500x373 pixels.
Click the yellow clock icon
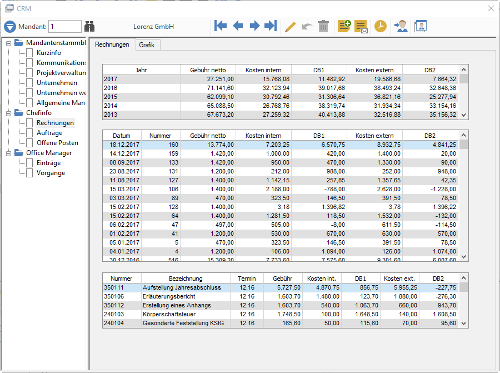[x=380, y=26]
